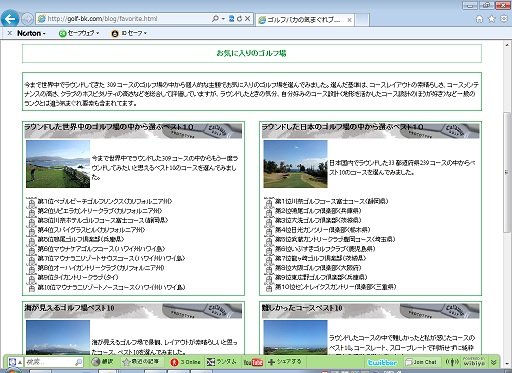Open 第2位リビエラカントリークラブ link
This screenshot has width=512, height=373.
pyautogui.click(x=100, y=211)
